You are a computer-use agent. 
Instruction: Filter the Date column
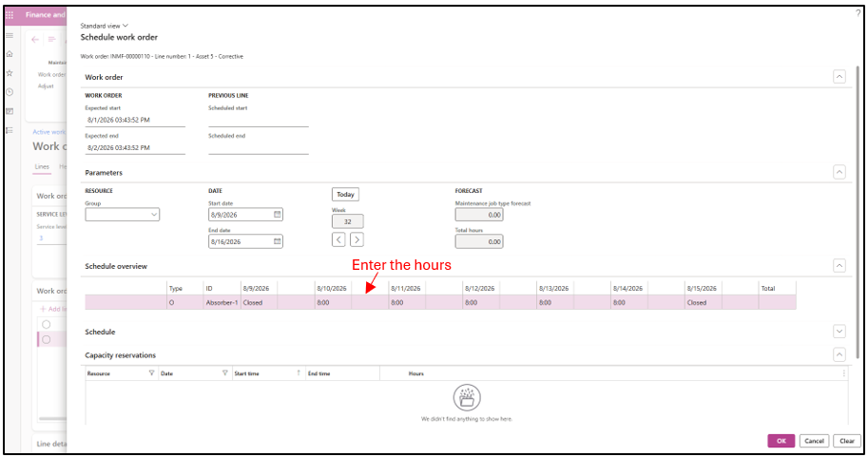pyautogui.click(x=224, y=373)
